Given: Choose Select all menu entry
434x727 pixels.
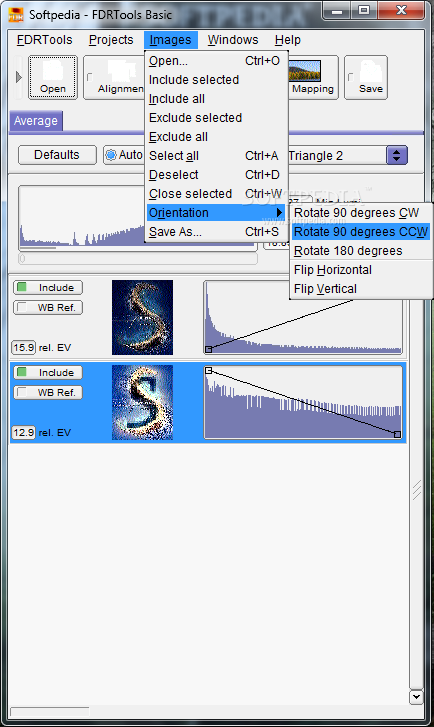Looking at the screenshot, I should coord(216,156).
